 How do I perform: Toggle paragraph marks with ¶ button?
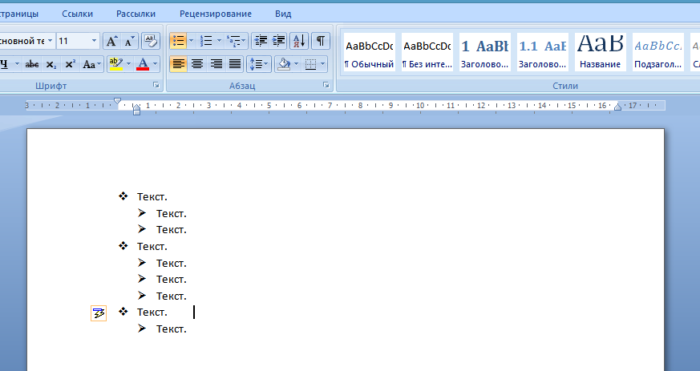[x=320, y=42]
